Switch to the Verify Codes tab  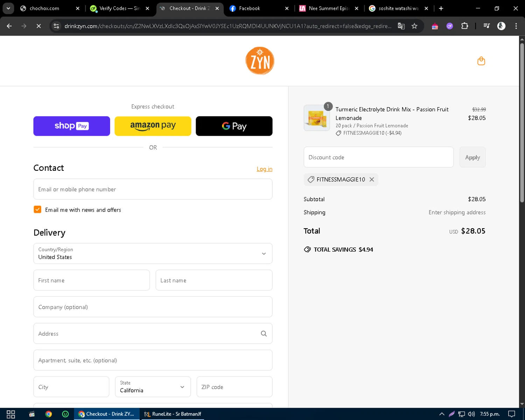[119, 8]
